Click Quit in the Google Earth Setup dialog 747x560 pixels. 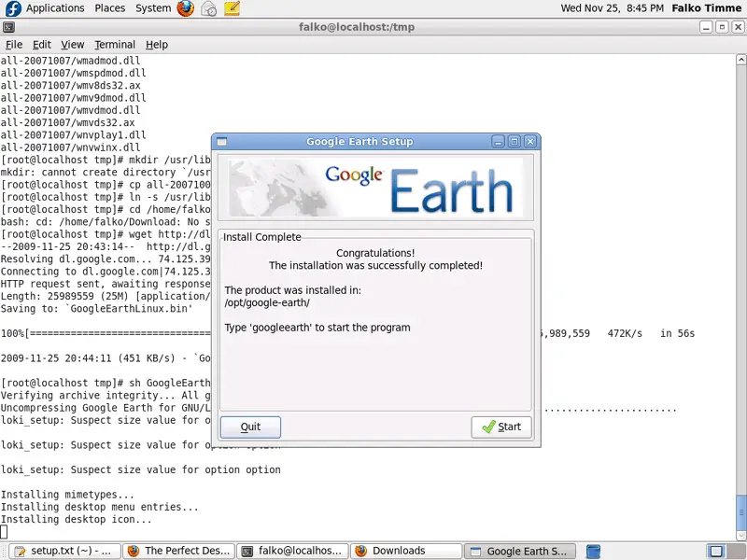[250, 427]
